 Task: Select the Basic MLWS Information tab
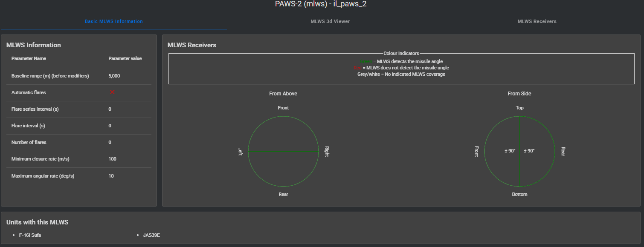pos(113,21)
